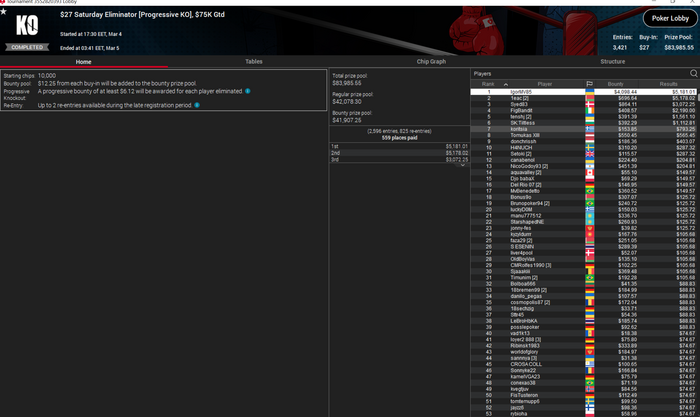Open the Chip Graph tab

[x=431, y=62]
